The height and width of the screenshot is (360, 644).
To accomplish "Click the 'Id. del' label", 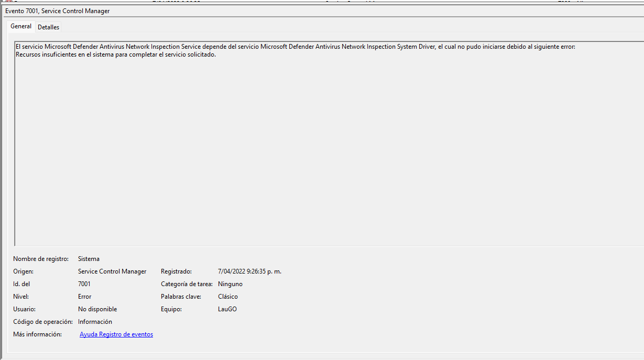I will pos(21,284).
